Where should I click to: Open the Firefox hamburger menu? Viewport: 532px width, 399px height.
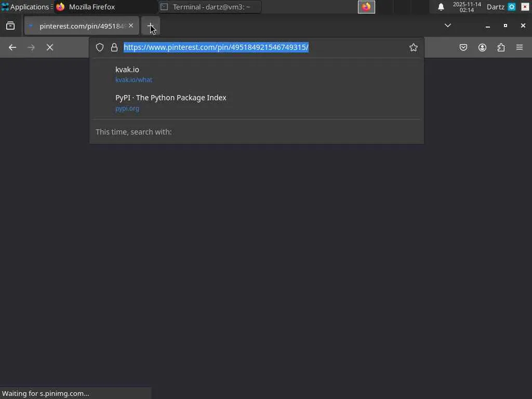pyautogui.click(x=520, y=47)
